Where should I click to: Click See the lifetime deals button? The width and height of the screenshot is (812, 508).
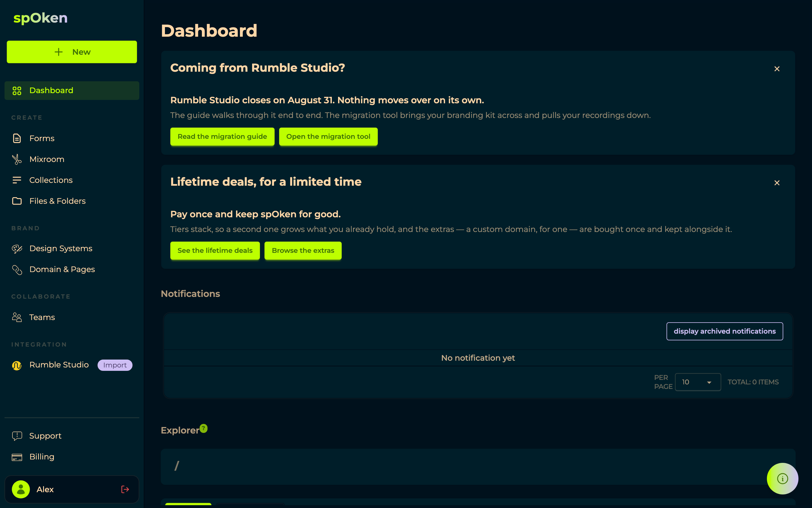pyautogui.click(x=215, y=251)
